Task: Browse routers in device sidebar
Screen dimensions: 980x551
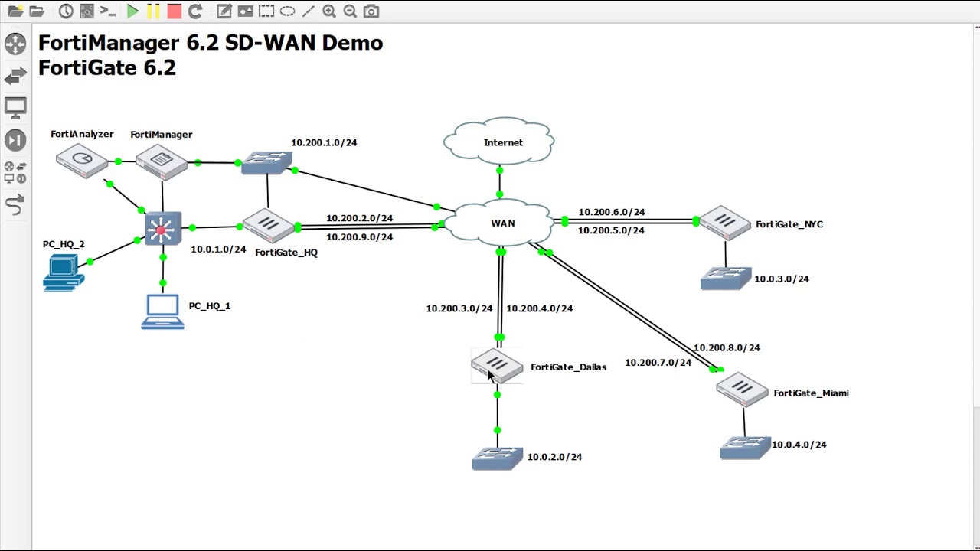Action: [15, 44]
